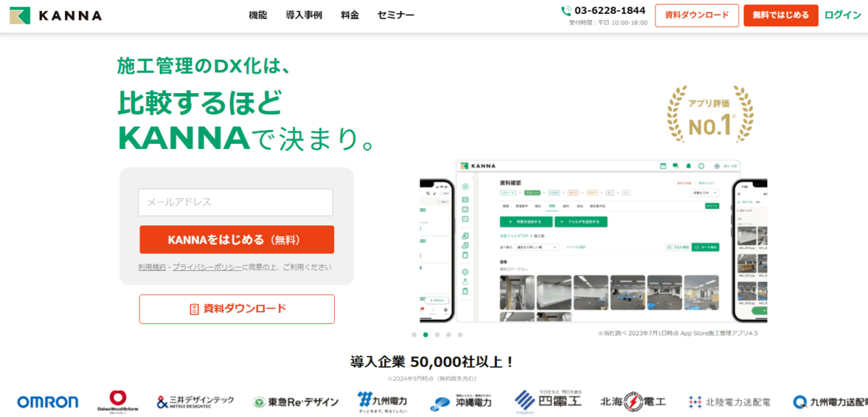The image size is (868, 417).
Task: Focus the メールアドレス input field
Action: click(x=236, y=202)
